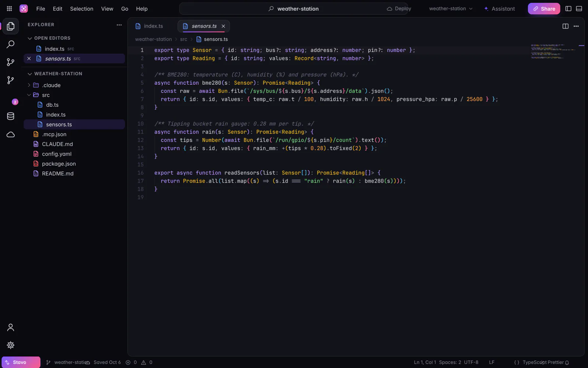Open Explorer more actions ellipsis

pos(119,25)
